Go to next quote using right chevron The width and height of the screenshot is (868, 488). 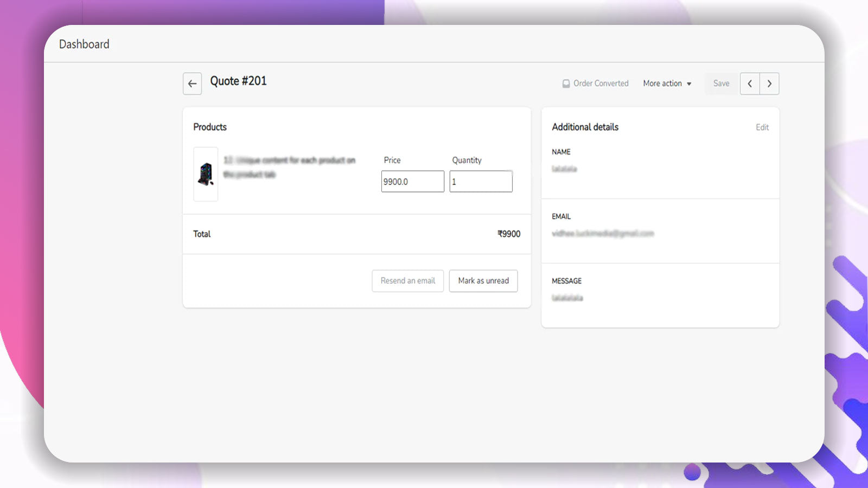coord(769,84)
